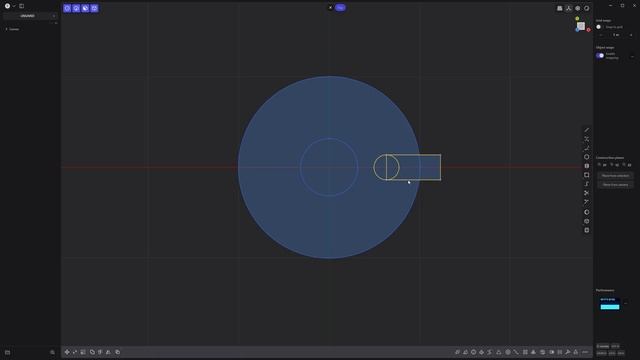Viewport: 640px width, 360px height.
Task: Decrease the grid size with minus
Action: 601,35
